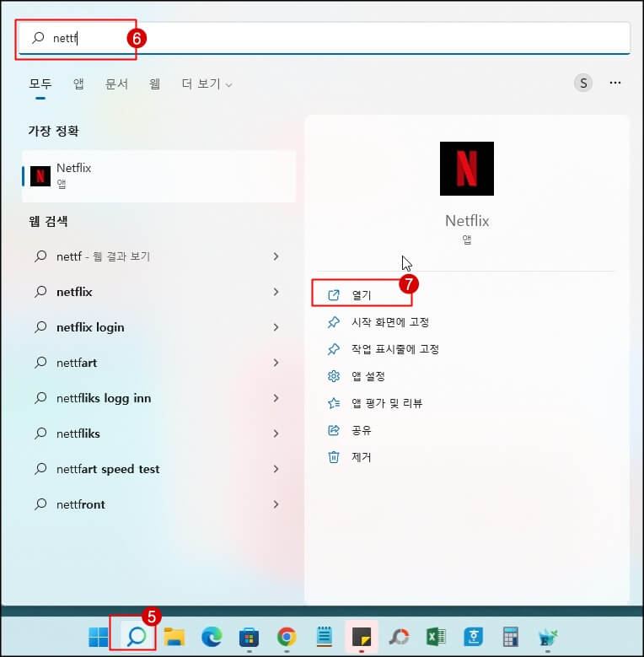Open the red-gray circular arrow taskbar app

tap(399, 637)
